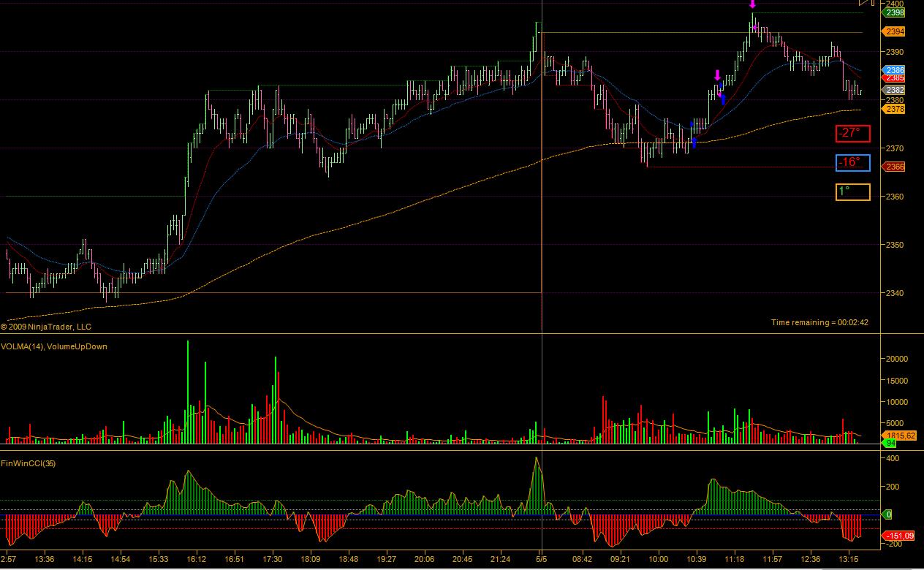Click the white triangle marker at top right corner
This screenshot has height=570, width=924.
point(865,3)
